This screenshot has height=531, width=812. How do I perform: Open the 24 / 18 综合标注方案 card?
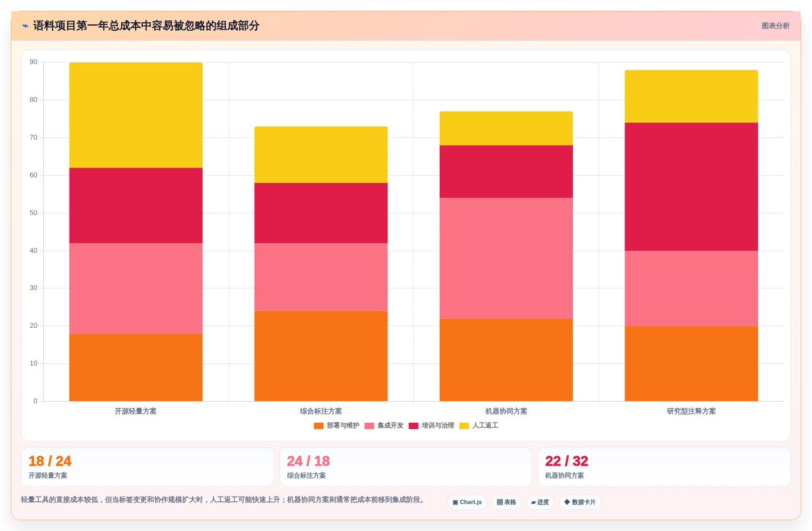[x=406, y=467]
